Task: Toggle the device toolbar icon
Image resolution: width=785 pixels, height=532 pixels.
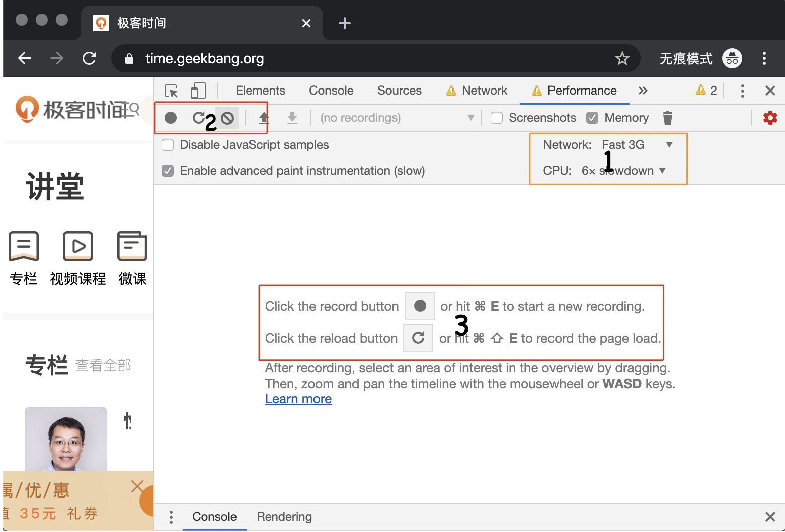Action: pyautogui.click(x=198, y=91)
